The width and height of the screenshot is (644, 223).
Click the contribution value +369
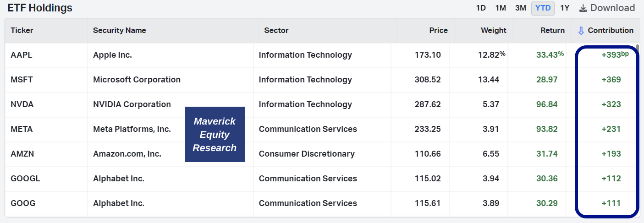point(611,80)
